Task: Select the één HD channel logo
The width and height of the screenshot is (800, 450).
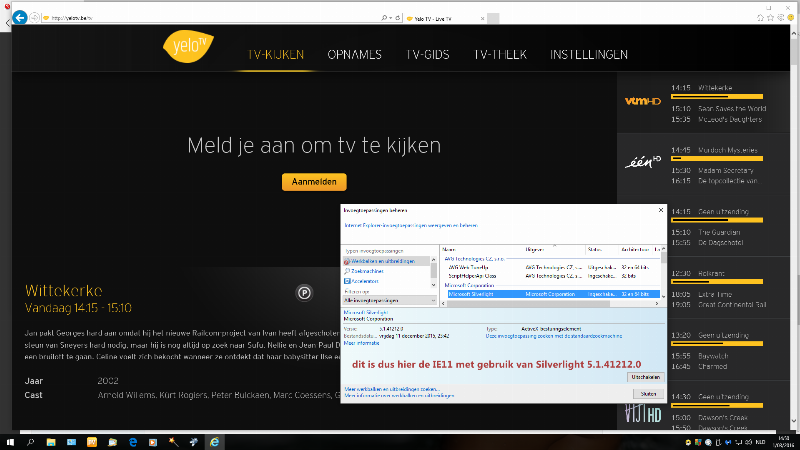Action: [x=640, y=163]
